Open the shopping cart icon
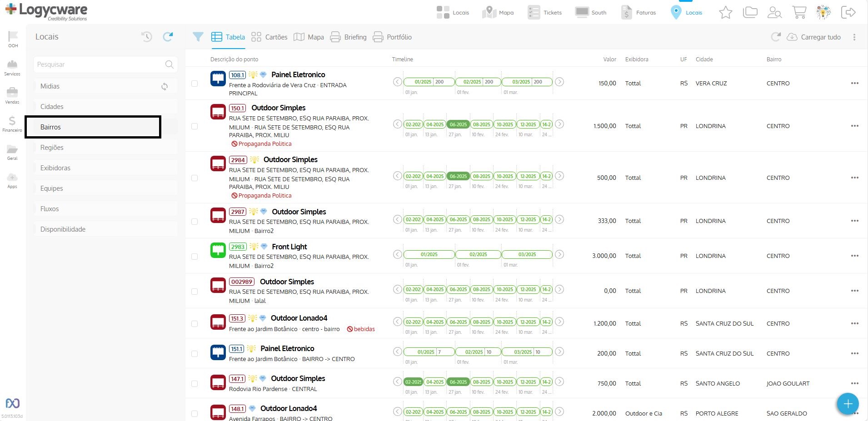 pyautogui.click(x=799, y=12)
